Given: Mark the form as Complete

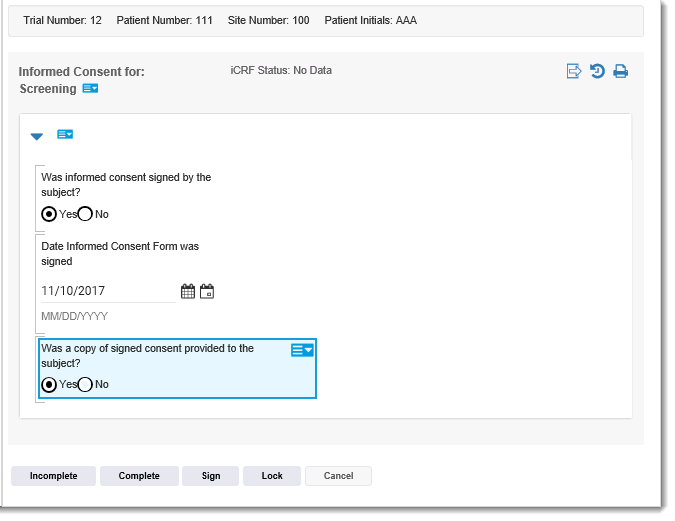Looking at the screenshot, I should (x=139, y=476).
